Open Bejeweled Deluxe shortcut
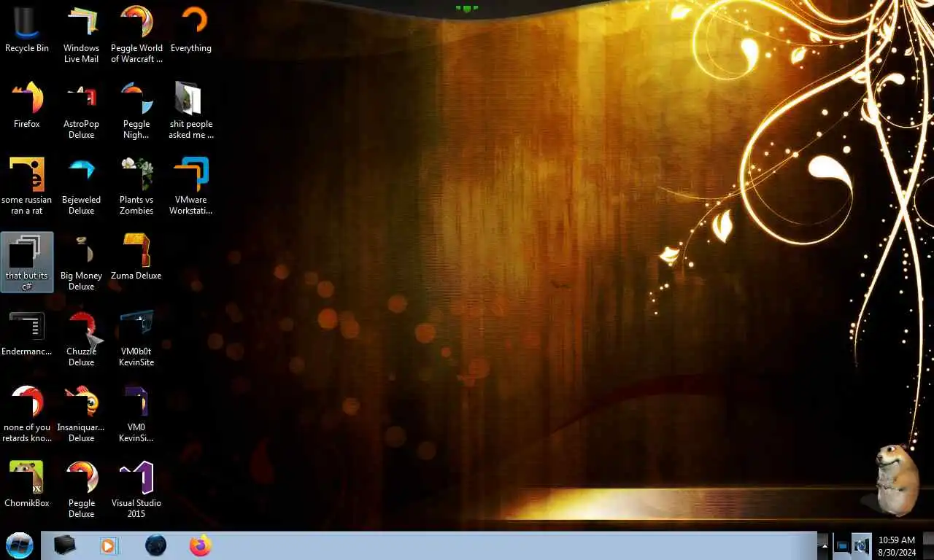The height and width of the screenshot is (560, 934). point(82,187)
